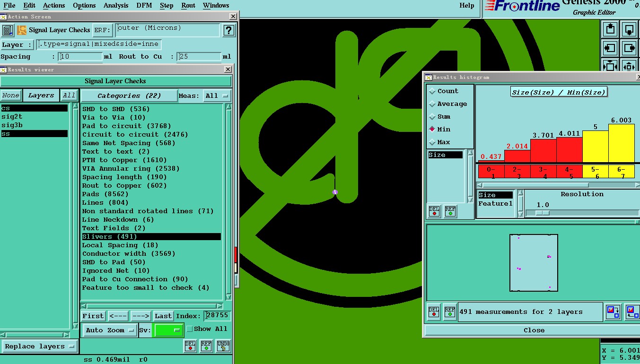Screen dimensions: 640x364
Task: Open the Analysis menu
Action: tap(116, 6)
